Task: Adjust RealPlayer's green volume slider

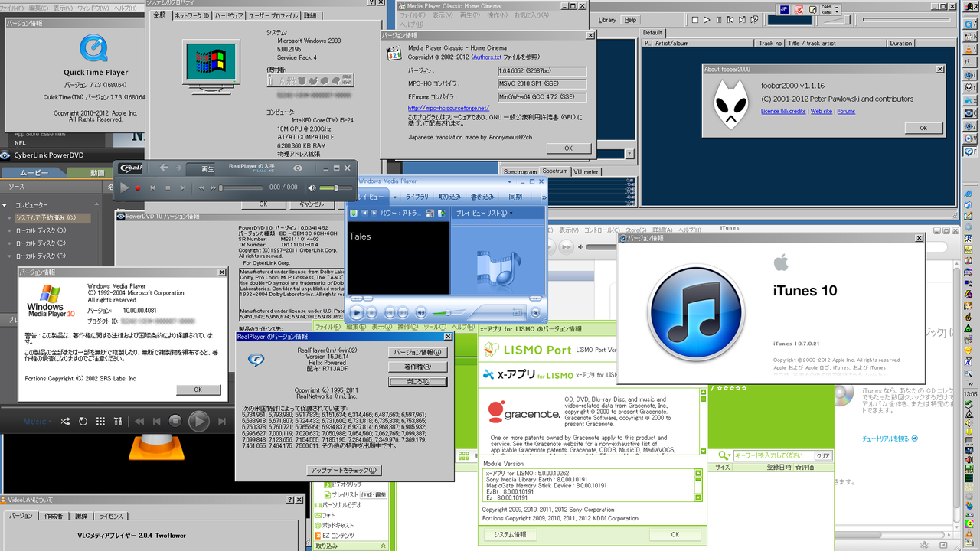Action: pyautogui.click(x=336, y=187)
